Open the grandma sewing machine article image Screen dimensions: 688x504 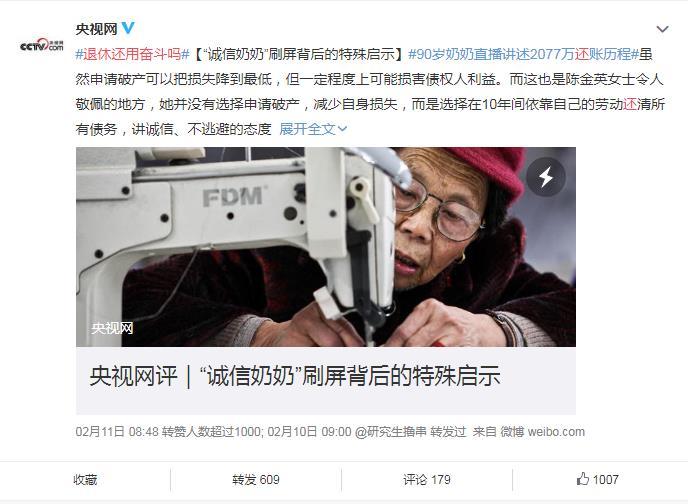pos(326,247)
